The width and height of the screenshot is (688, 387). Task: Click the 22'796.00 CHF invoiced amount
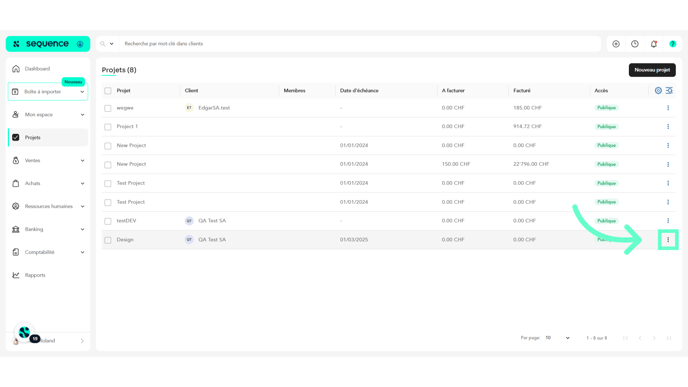point(531,164)
